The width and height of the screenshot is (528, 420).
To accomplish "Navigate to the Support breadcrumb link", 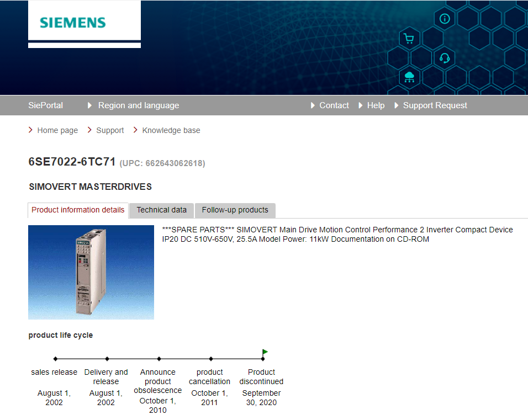I will [x=110, y=130].
